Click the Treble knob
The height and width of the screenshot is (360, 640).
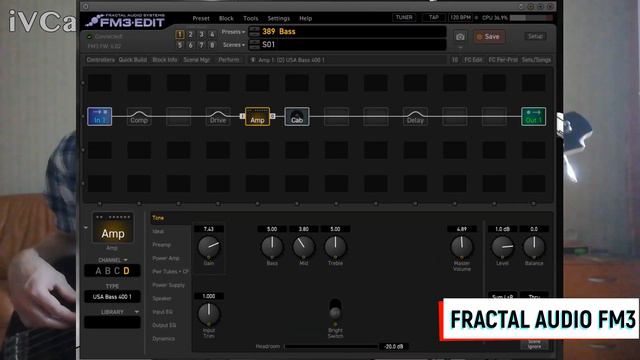click(335, 247)
